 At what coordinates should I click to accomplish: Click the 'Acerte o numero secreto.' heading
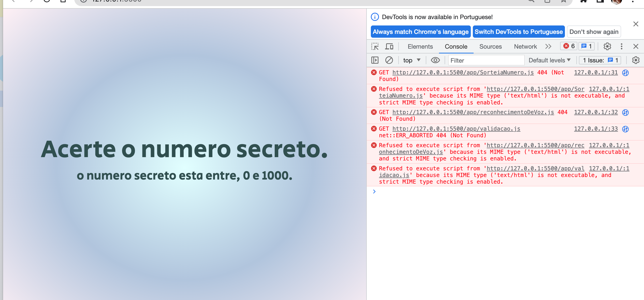pyautogui.click(x=184, y=149)
